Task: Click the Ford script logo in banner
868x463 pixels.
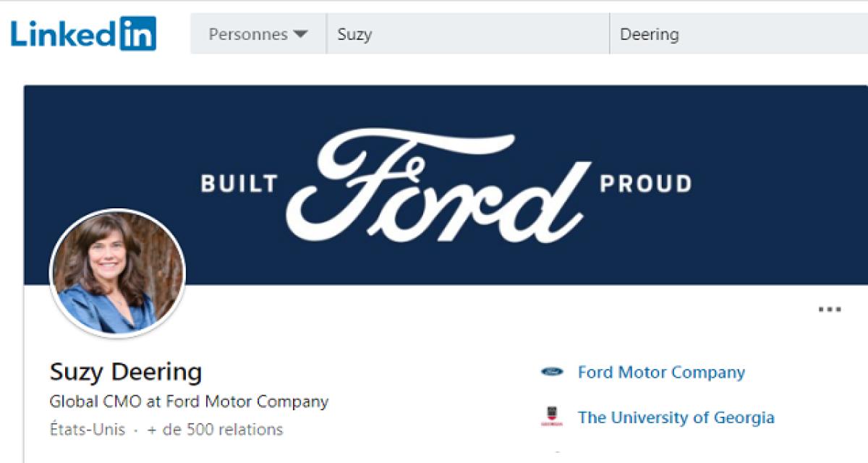Action: click(438, 188)
